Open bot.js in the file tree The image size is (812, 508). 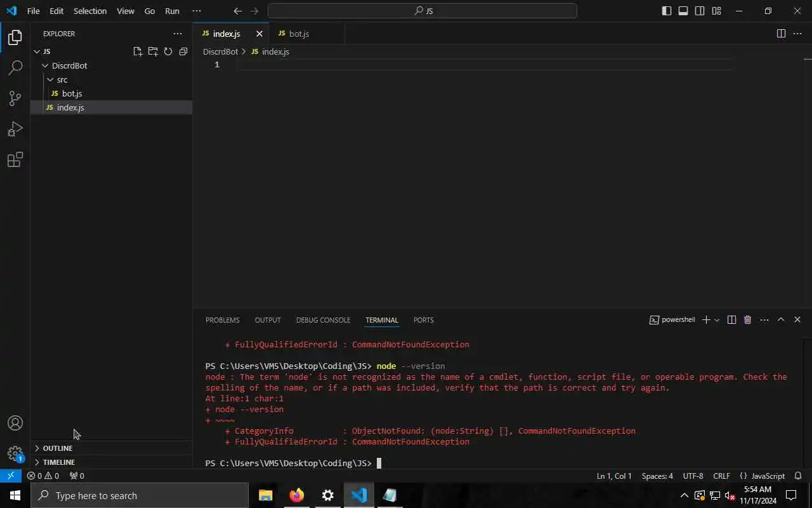[111, 93]
